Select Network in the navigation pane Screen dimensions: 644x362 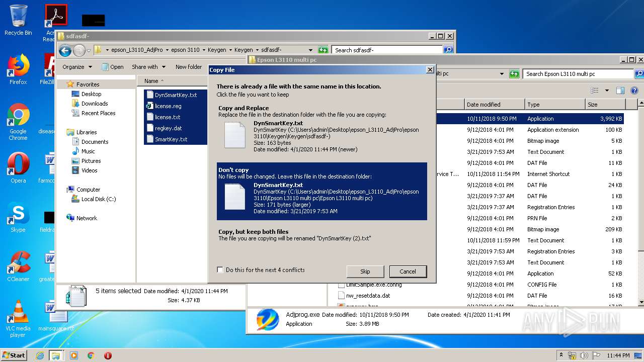(87, 218)
